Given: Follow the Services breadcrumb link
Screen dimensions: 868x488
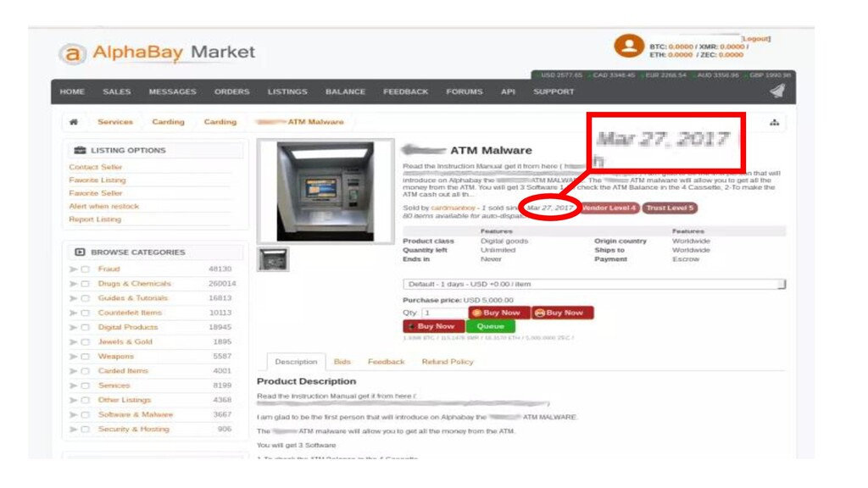Looking at the screenshot, I should tap(115, 122).
